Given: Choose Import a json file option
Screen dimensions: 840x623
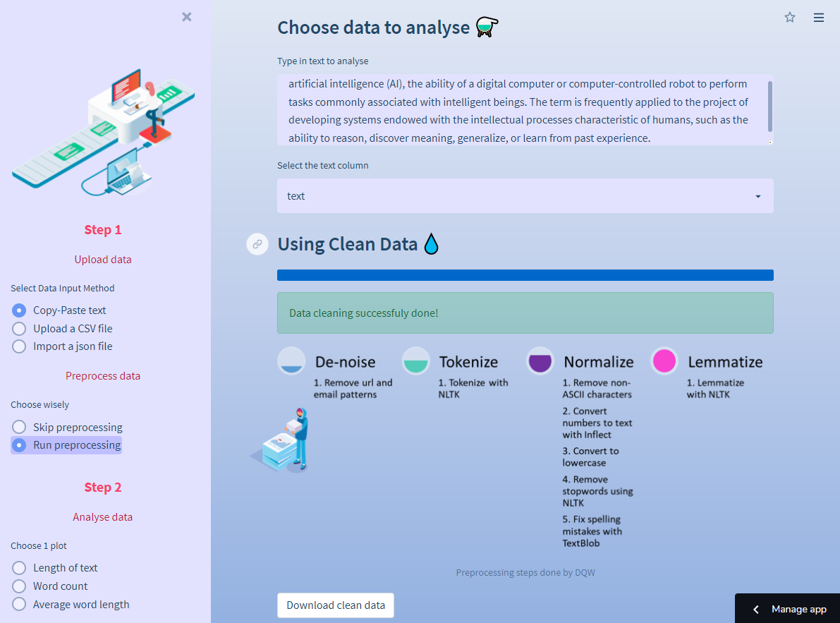Looking at the screenshot, I should click(19, 346).
